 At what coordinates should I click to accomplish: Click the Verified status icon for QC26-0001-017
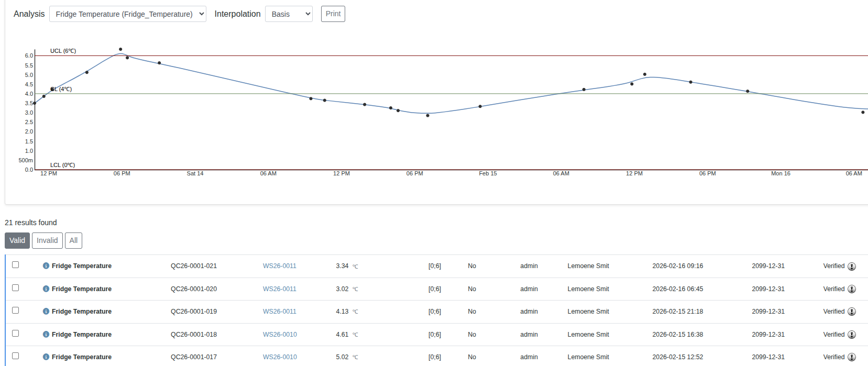click(852, 358)
